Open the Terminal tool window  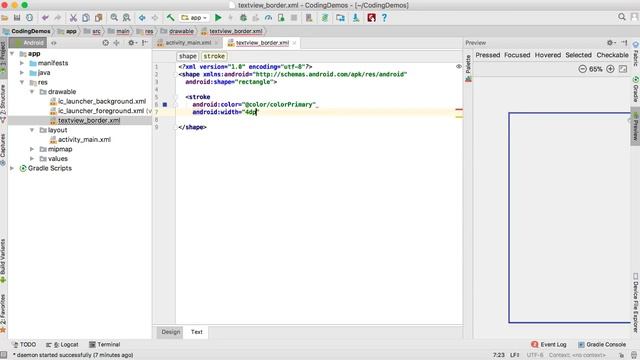click(104, 344)
